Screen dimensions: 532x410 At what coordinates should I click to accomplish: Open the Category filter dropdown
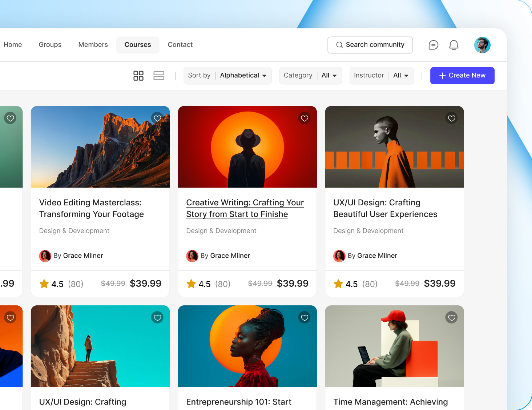[x=310, y=76]
